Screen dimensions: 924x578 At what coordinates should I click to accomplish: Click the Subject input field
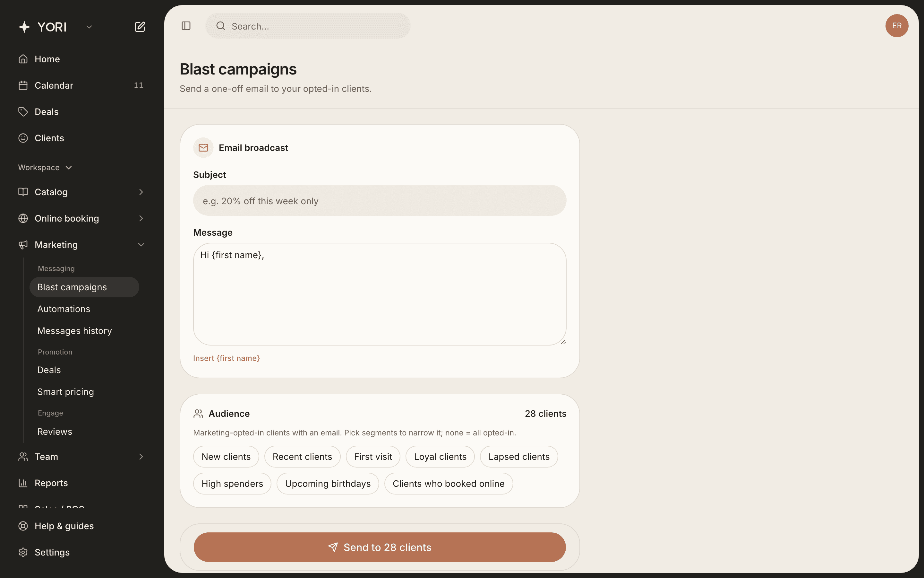[x=380, y=200]
